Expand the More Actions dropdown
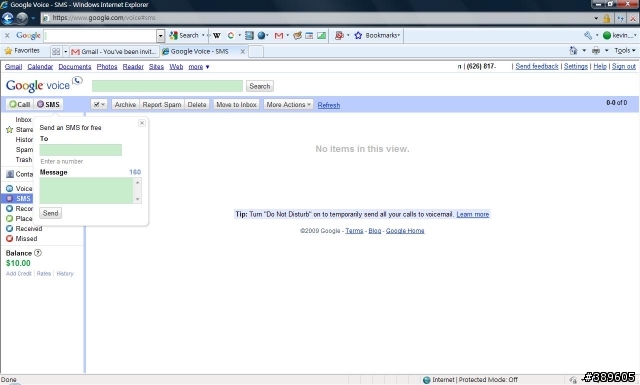 click(x=288, y=105)
